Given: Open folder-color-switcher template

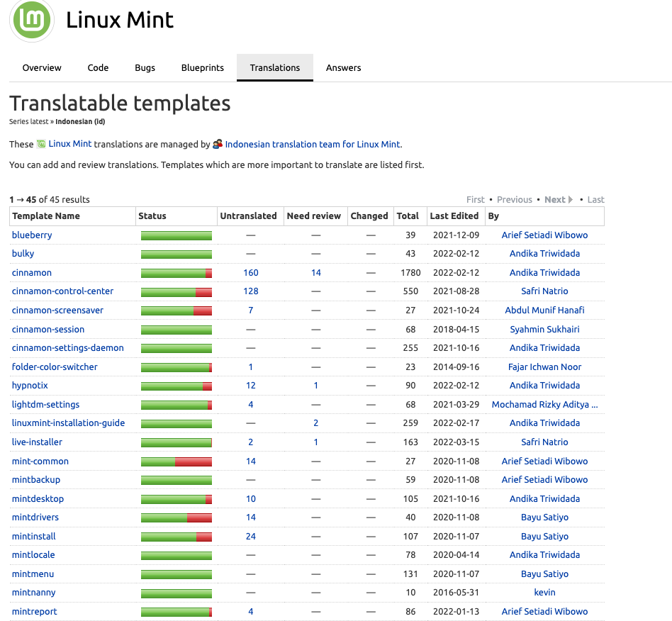Looking at the screenshot, I should point(55,367).
